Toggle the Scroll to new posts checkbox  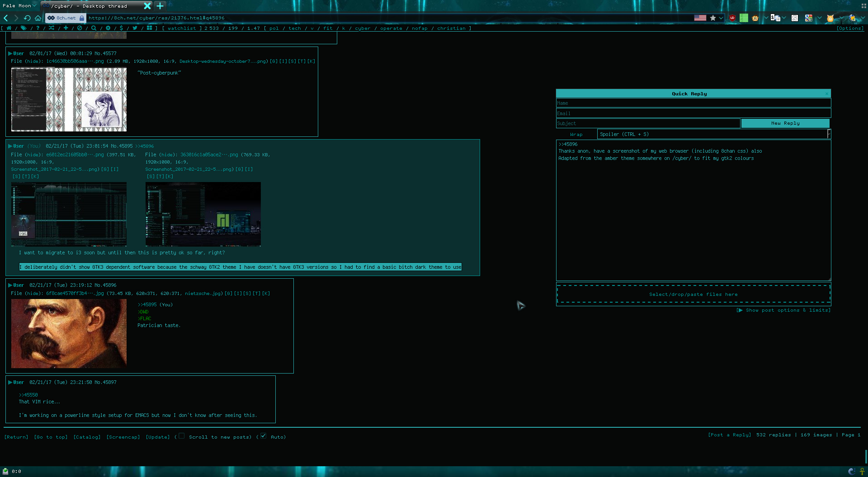(x=181, y=436)
